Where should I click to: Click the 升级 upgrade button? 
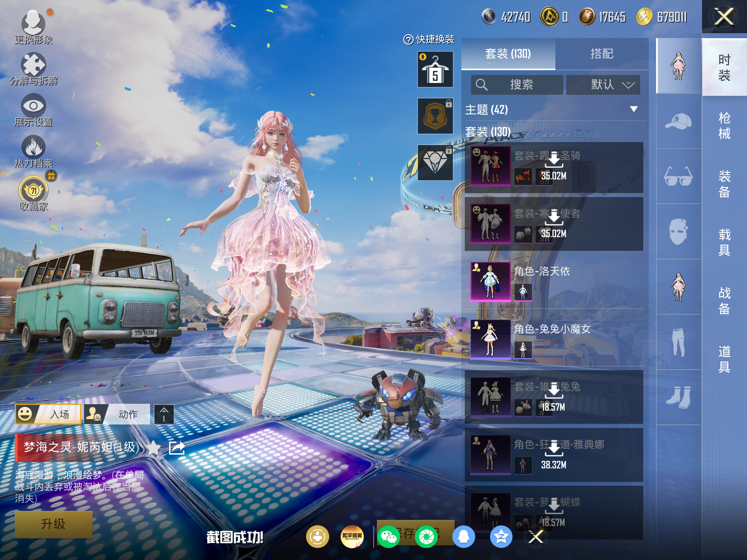coord(54,524)
